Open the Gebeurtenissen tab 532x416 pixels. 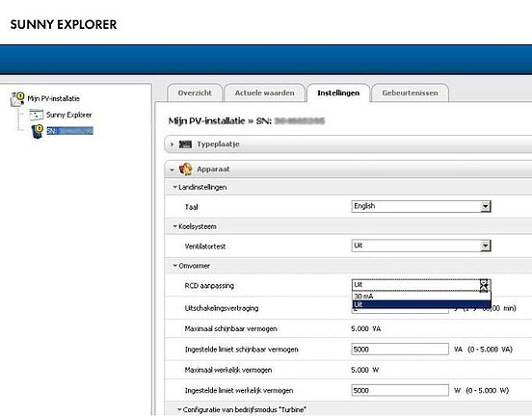pyautogui.click(x=410, y=92)
